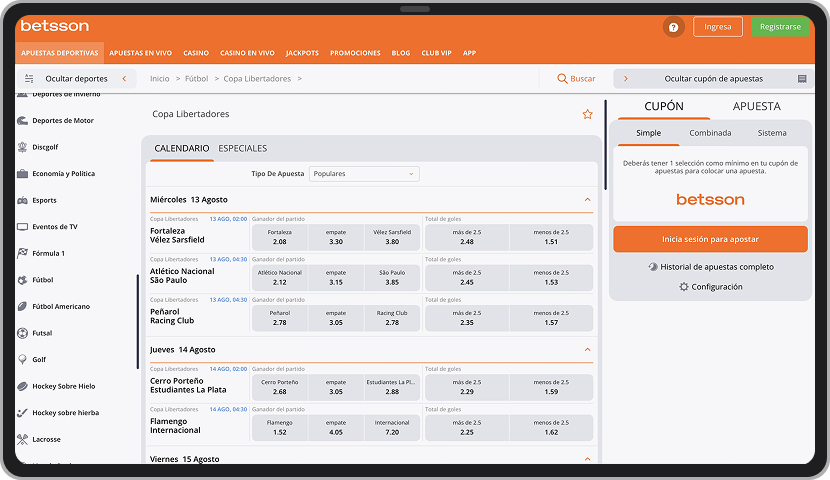Open the Tipo De Apuesta Populares dropdown
The width and height of the screenshot is (830, 480).
(x=364, y=174)
